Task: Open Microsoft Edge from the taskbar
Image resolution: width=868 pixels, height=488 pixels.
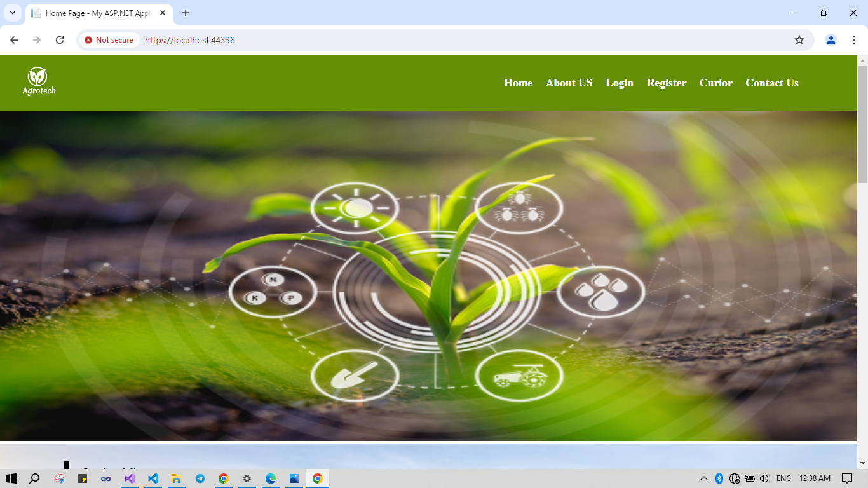Action: pos(271,478)
